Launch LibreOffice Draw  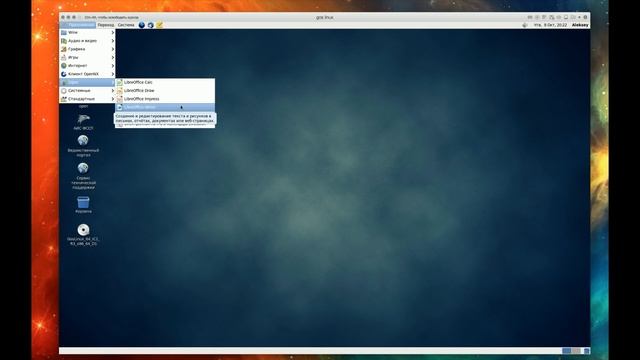coord(165,91)
